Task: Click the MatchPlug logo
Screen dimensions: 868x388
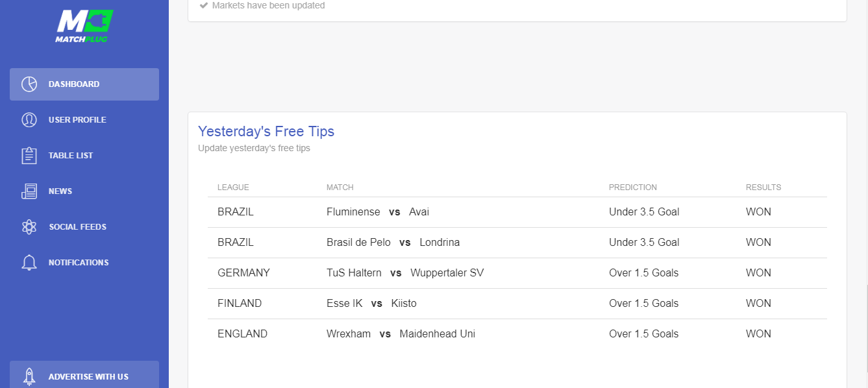Action: pos(84,26)
